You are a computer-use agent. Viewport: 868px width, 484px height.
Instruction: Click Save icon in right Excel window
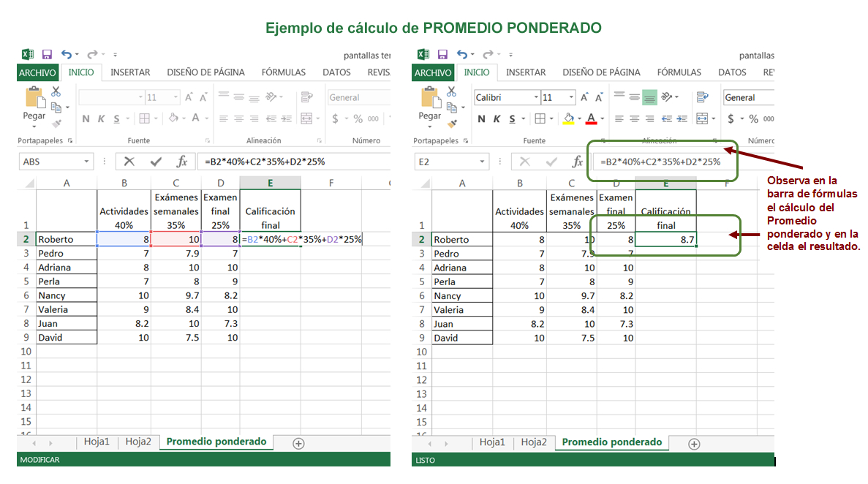coord(442,54)
